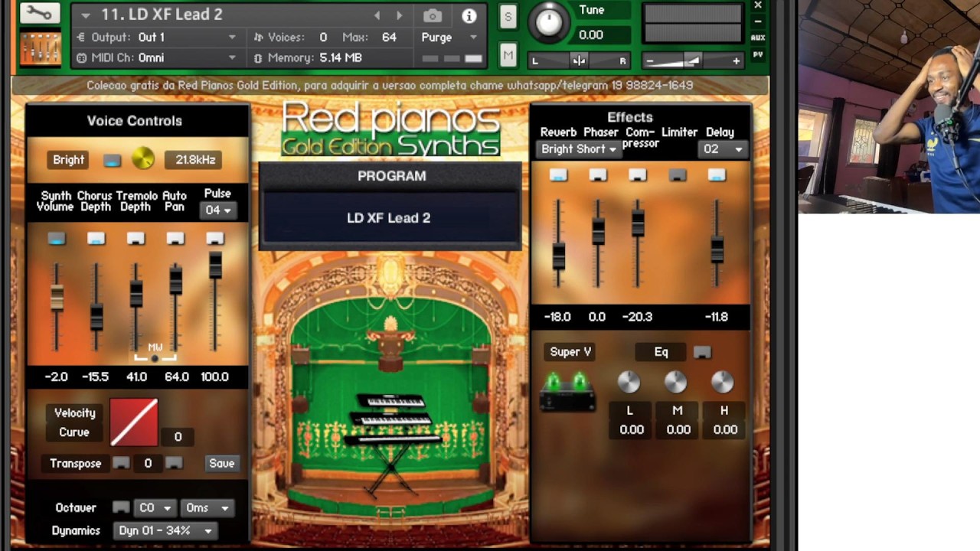Turn the Tune knob
Screen dimensions: 980x551
pos(548,22)
